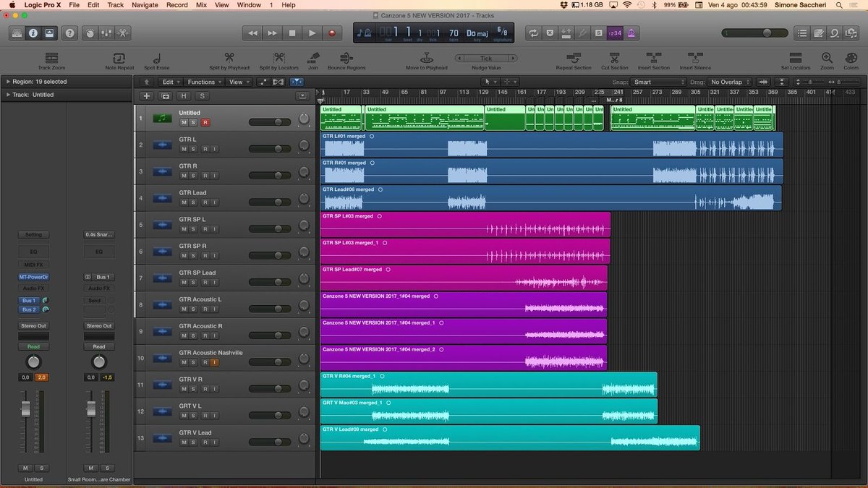
Task: Activate Split by Playhead
Action: (x=229, y=58)
